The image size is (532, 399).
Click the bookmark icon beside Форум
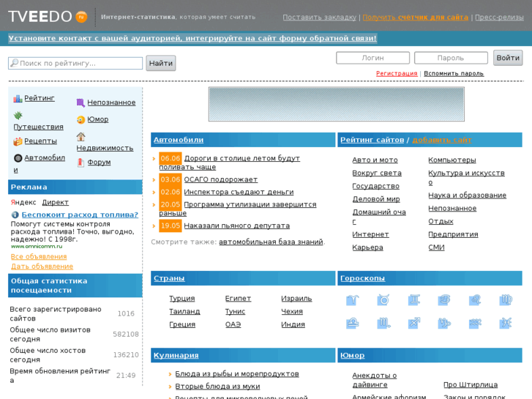(x=80, y=163)
